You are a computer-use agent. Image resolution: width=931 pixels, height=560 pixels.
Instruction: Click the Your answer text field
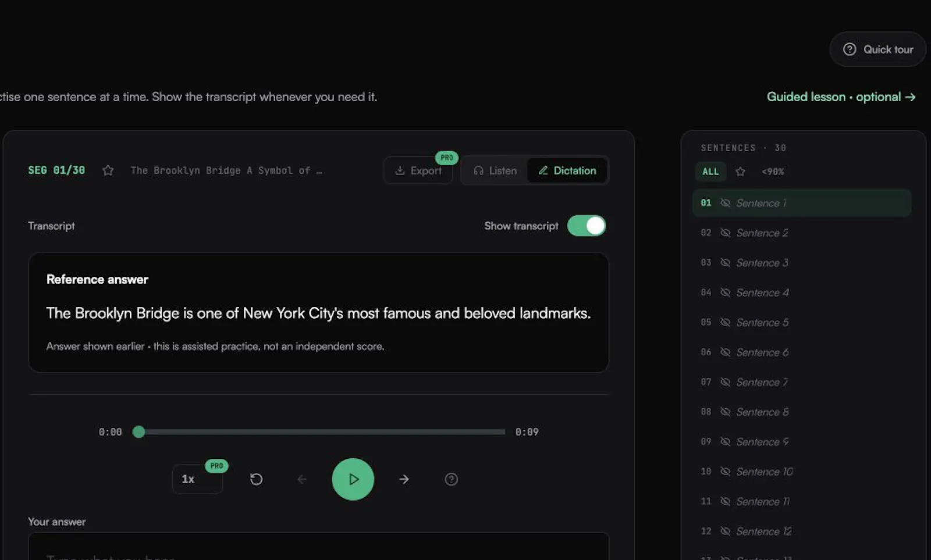tap(318, 547)
